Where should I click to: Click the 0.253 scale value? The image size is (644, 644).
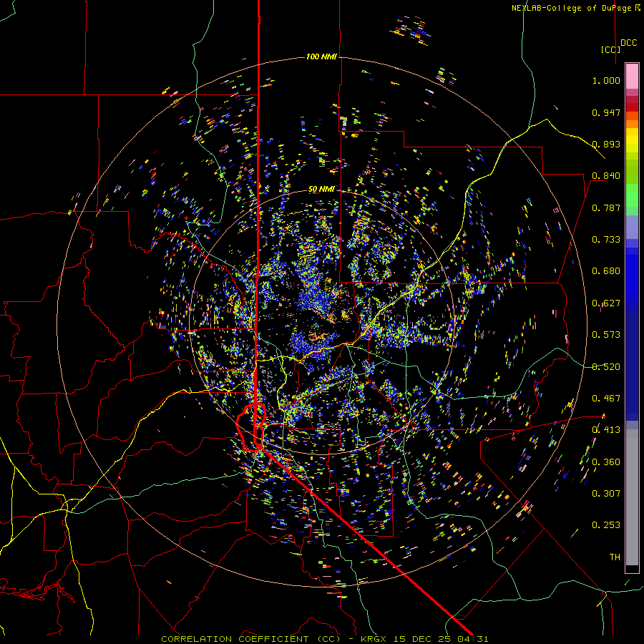pos(606,525)
